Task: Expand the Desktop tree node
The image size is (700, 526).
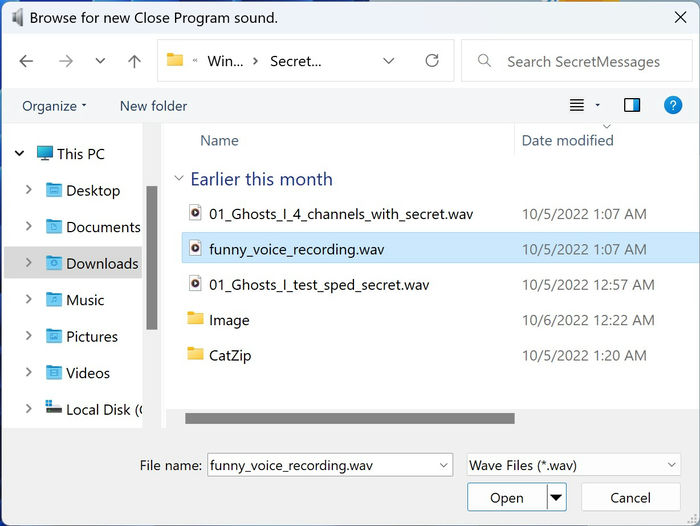Action: [29, 190]
